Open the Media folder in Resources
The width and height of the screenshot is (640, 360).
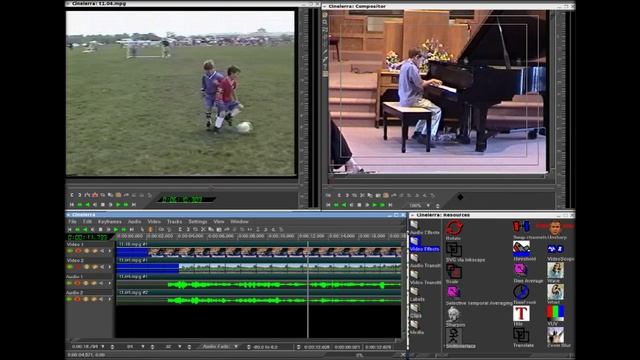415,325
